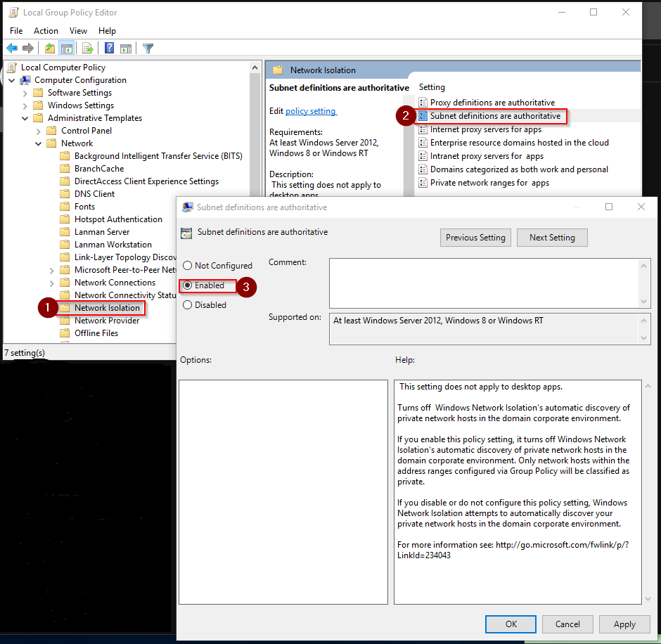Viewport: 661px width, 644px height.
Task: Select Link-Layer Topology Discovery folder
Action: click(x=125, y=257)
